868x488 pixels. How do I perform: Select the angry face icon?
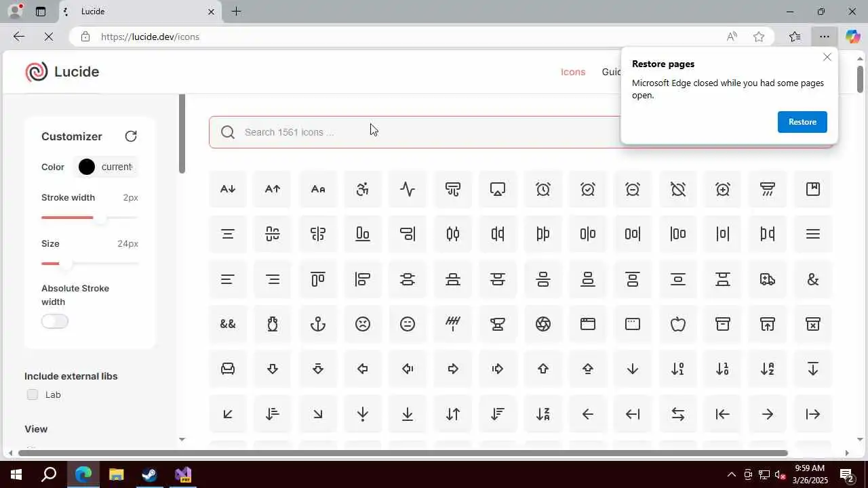(x=363, y=324)
